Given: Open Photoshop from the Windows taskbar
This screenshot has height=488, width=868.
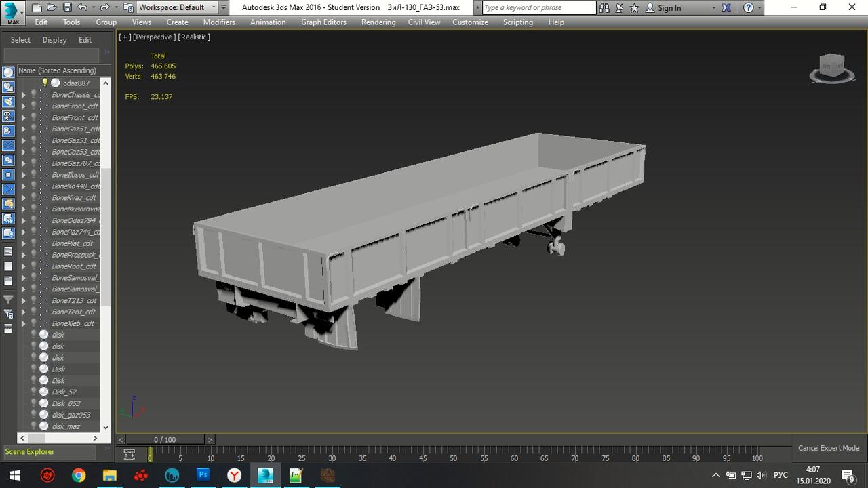Looking at the screenshot, I should pos(203,475).
